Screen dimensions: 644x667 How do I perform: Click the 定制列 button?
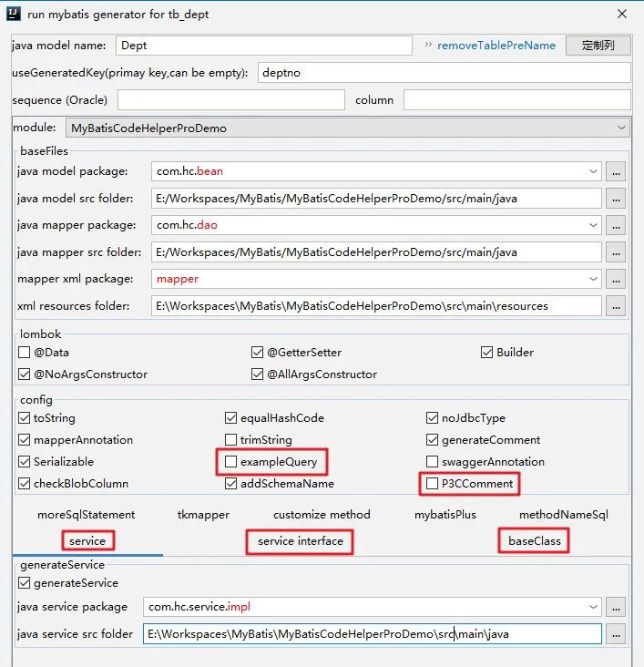click(598, 45)
